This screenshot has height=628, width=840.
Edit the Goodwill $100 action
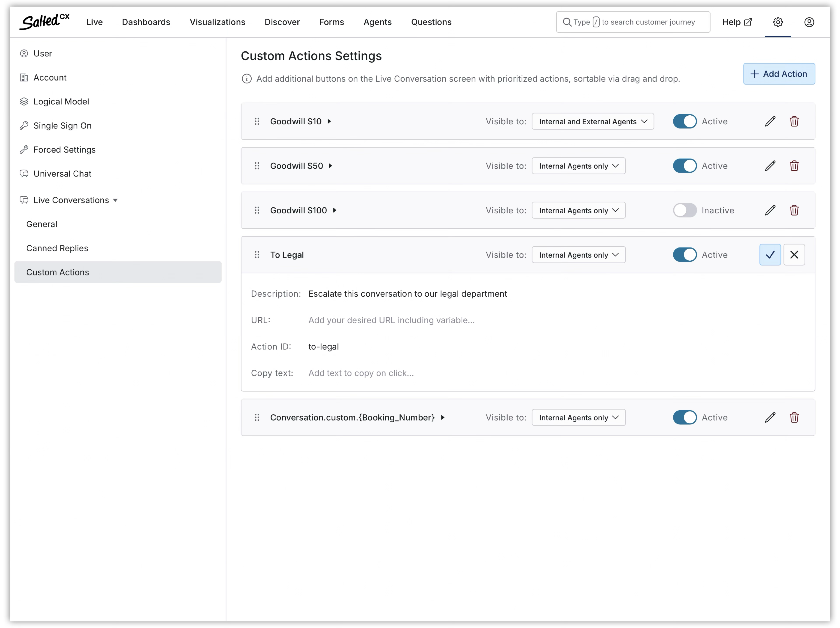coord(770,210)
